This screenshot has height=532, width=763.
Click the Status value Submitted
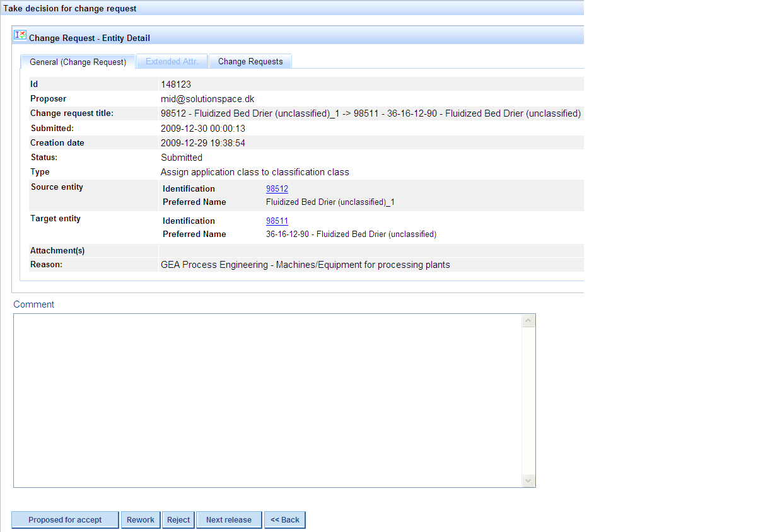[x=182, y=158]
